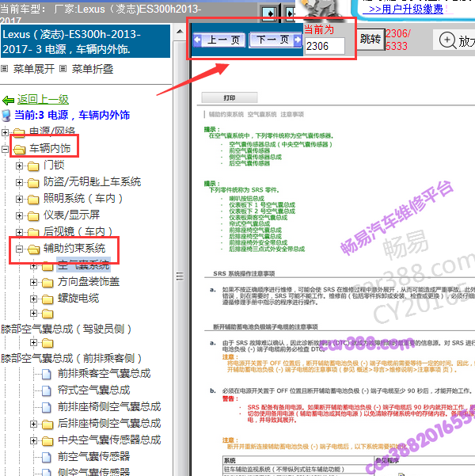Expand the 仪表/显示屏 node
This screenshot has height=476, width=475.
19,215
